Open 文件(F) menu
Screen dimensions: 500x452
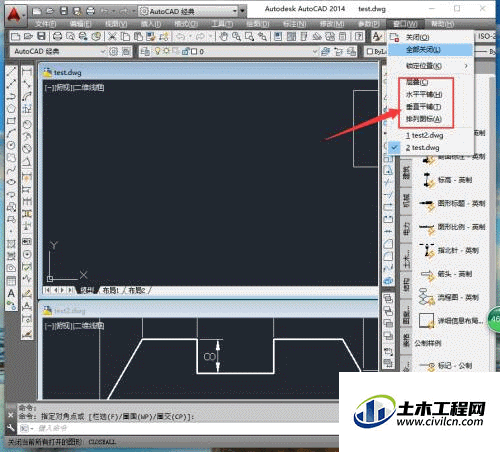46,24
